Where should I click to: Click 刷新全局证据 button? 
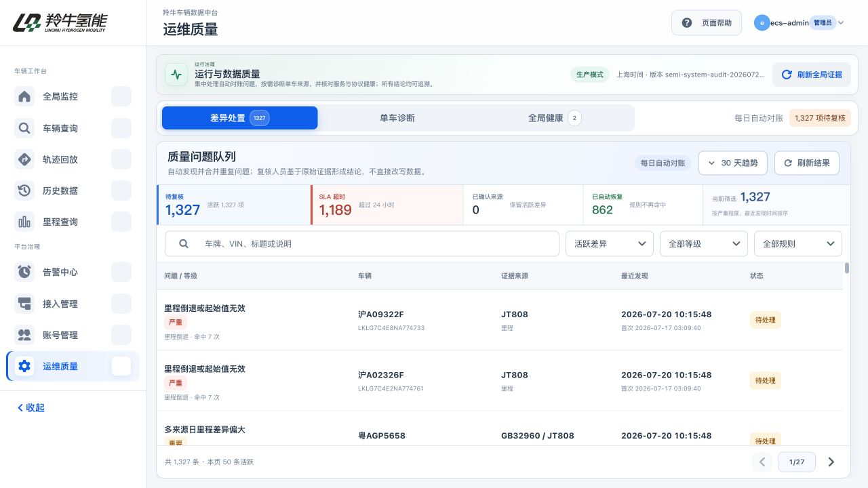point(812,75)
